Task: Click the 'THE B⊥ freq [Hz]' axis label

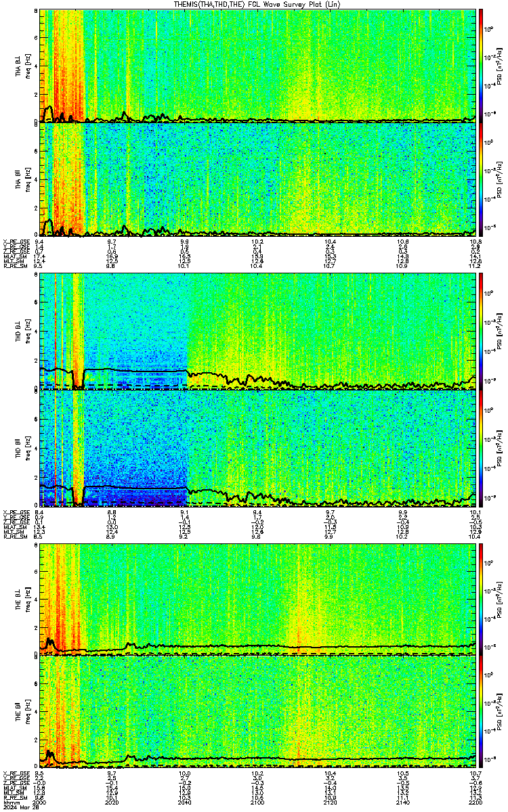Action: pos(23,600)
